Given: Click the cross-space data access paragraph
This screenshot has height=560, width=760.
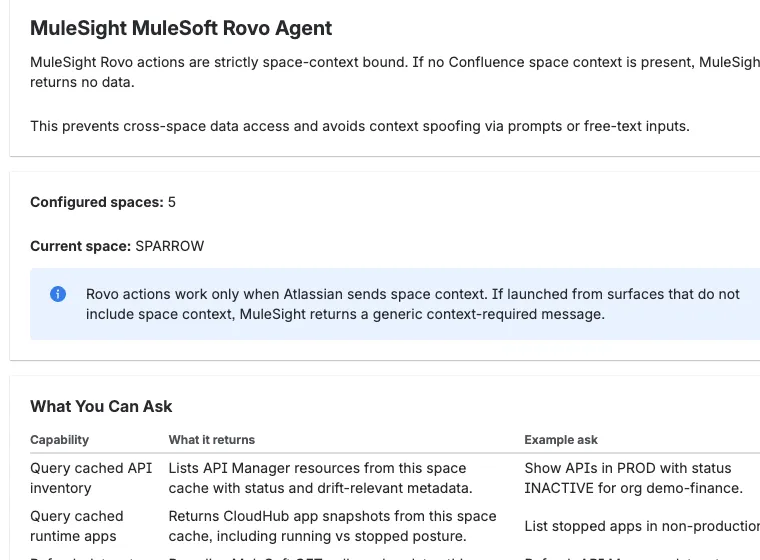Looking at the screenshot, I should coord(360,126).
